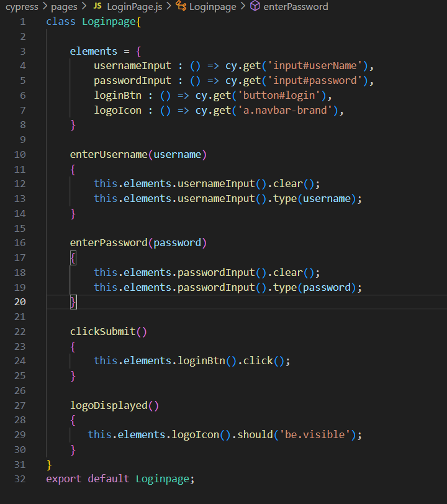447x504 pixels.
Task: Select LoginPage.js in the breadcrumb
Action: (135, 7)
